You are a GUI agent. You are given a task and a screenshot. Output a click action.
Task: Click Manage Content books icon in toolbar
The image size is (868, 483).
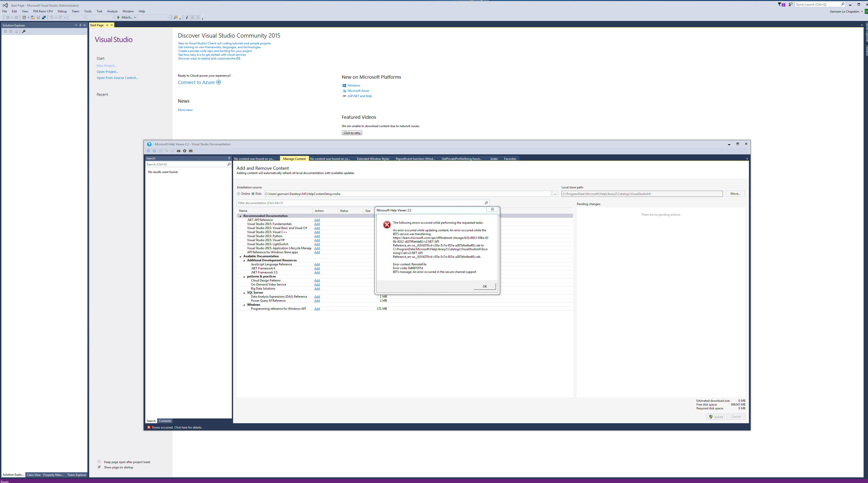tap(191, 151)
